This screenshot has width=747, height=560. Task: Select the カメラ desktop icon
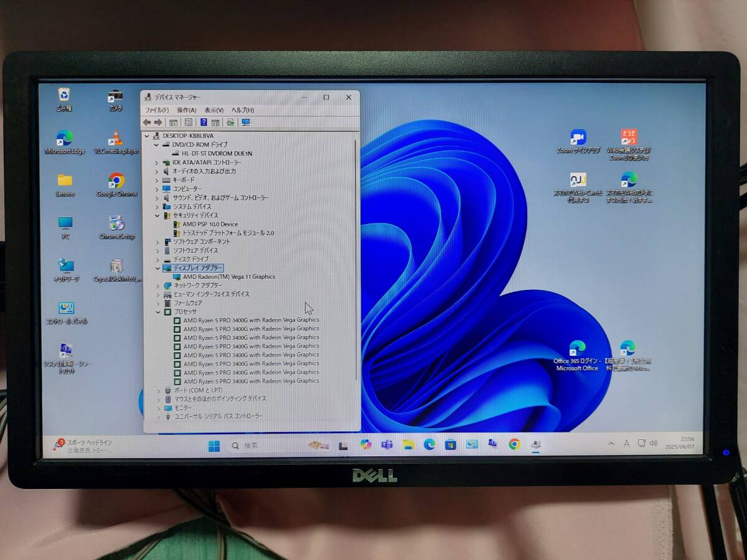coord(116,100)
